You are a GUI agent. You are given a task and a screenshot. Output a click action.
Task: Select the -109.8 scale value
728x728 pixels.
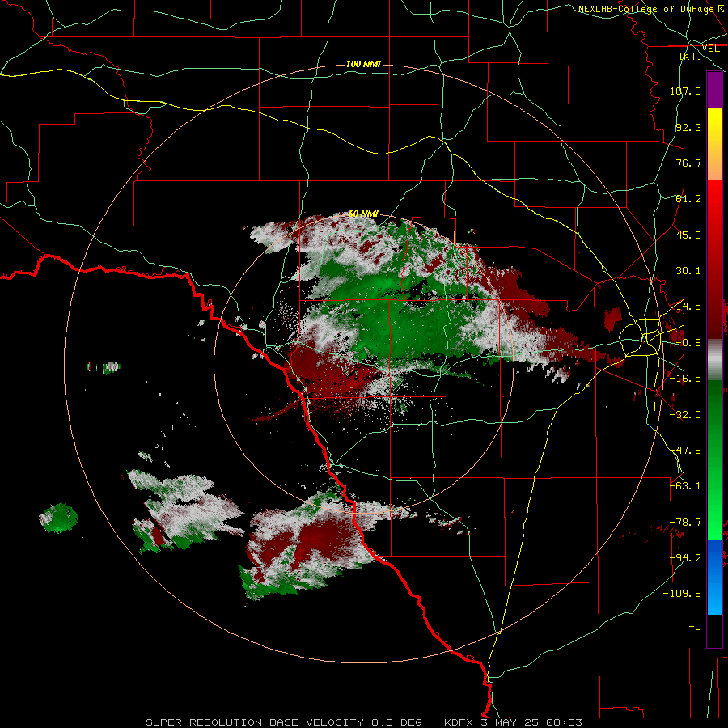tap(683, 594)
